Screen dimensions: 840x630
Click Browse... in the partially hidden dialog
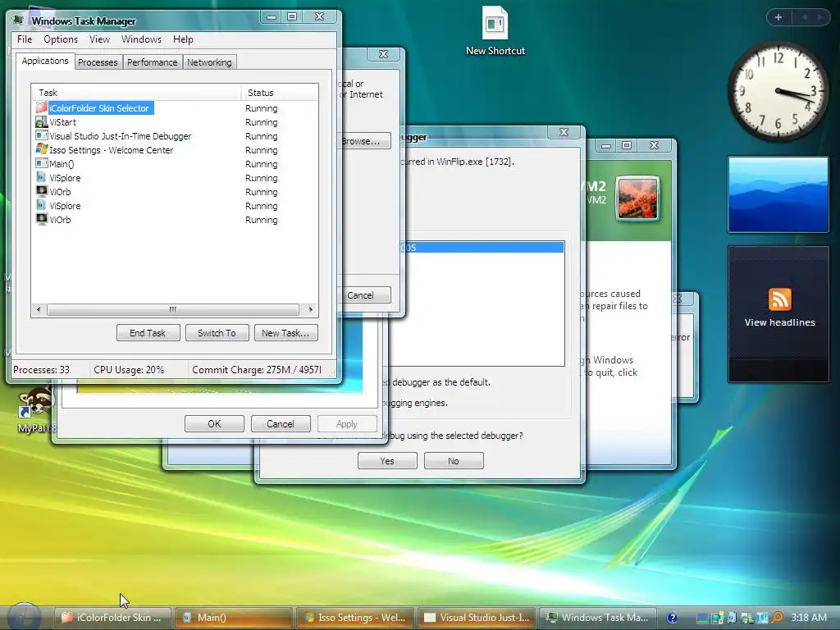tap(365, 141)
